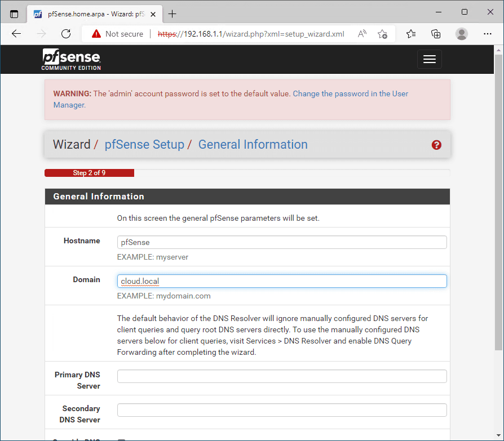
Task: Minimize the browser window
Action: pyautogui.click(x=439, y=12)
